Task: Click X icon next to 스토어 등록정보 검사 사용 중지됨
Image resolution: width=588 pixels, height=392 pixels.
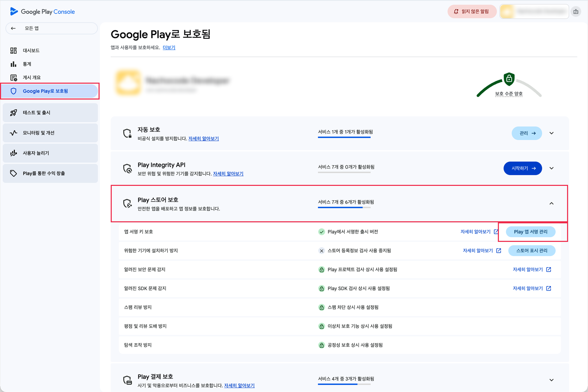Action: pyautogui.click(x=321, y=251)
